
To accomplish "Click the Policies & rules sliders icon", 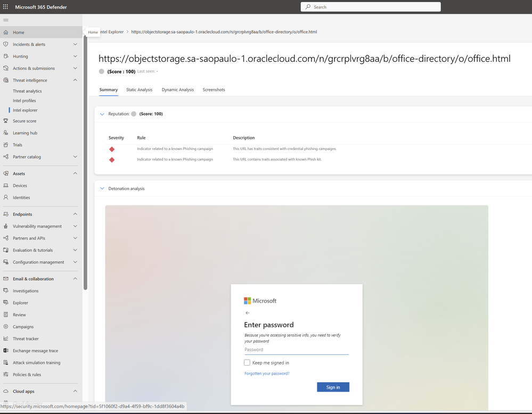I will (x=6, y=374).
